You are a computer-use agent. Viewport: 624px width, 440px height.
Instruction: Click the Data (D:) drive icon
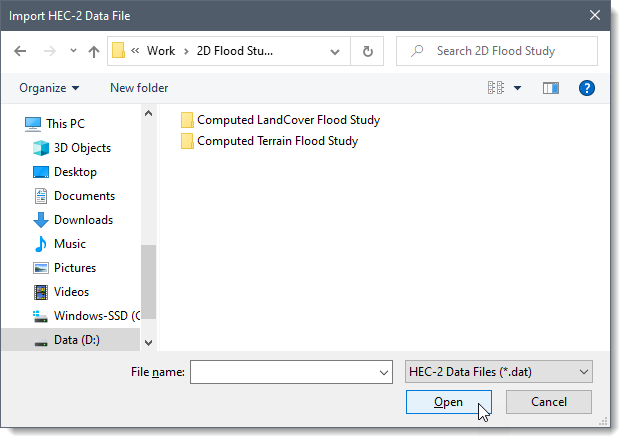pyautogui.click(x=41, y=343)
